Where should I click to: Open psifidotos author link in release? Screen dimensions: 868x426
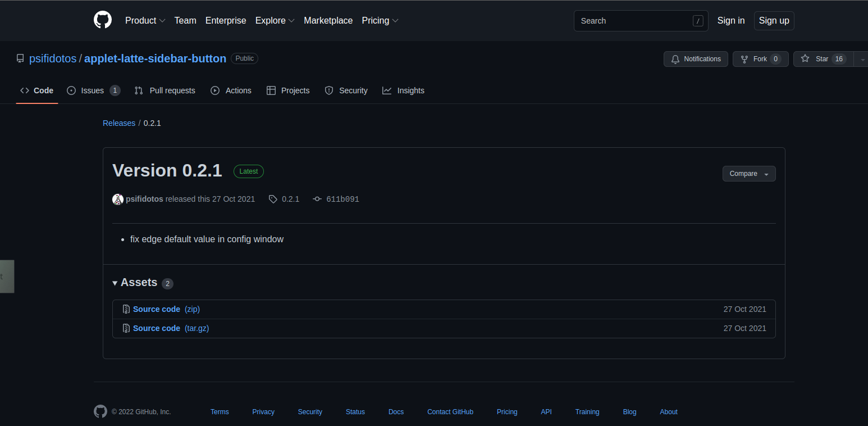point(145,199)
